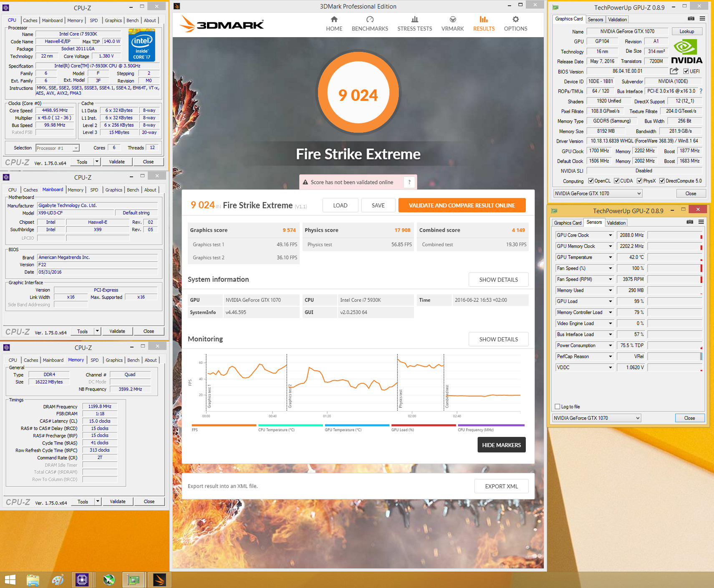Open Graphics tab in CPU-Z Memory window

click(114, 360)
